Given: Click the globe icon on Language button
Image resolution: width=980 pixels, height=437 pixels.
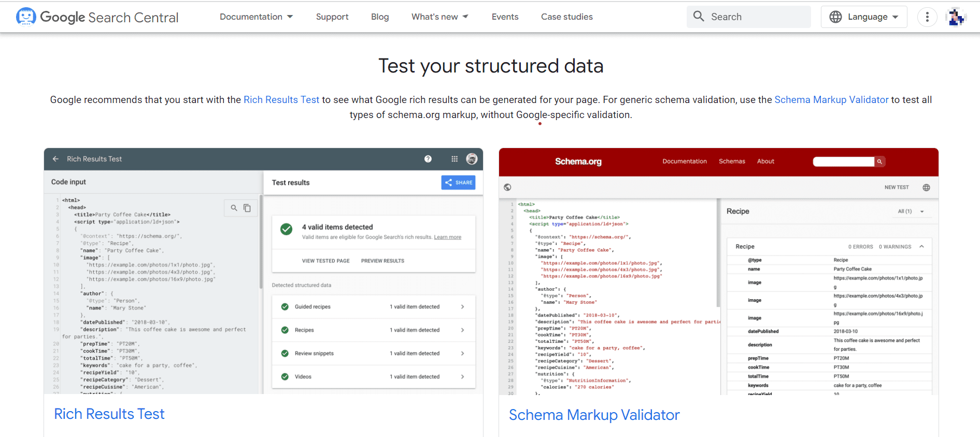Looking at the screenshot, I should pyautogui.click(x=835, y=17).
